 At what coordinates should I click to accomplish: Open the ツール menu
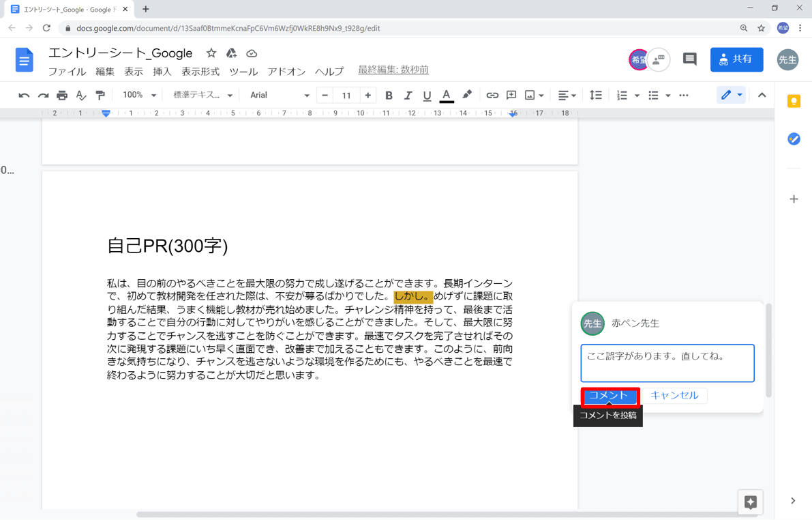(243, 71)
